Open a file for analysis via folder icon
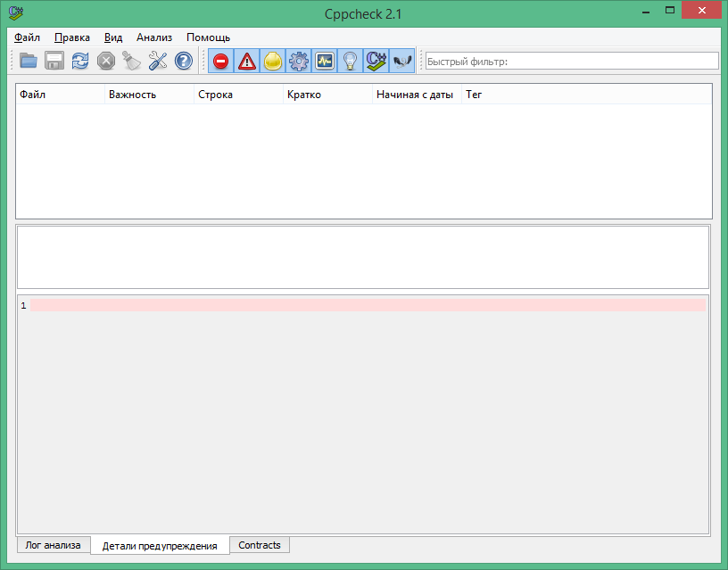 [28, 61]
